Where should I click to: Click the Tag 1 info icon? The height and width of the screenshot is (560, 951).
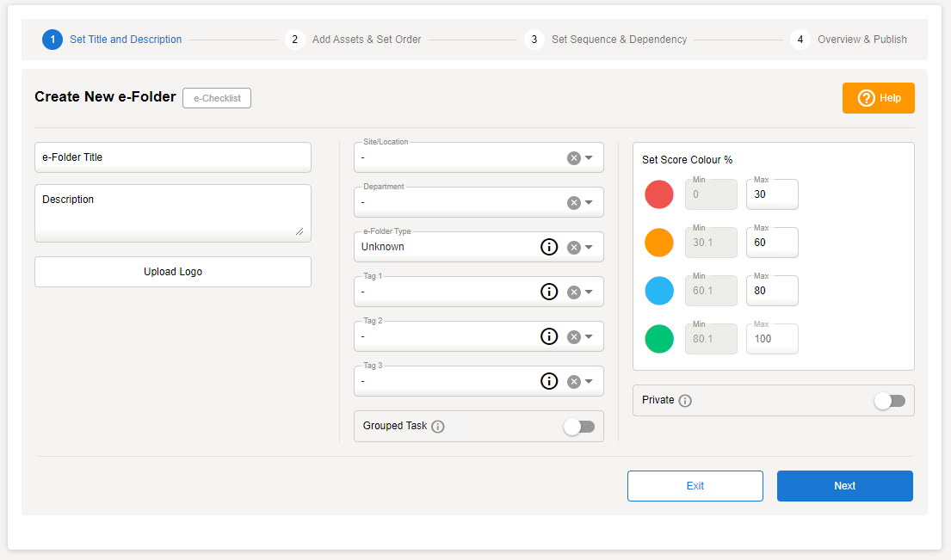click(549, 292)
